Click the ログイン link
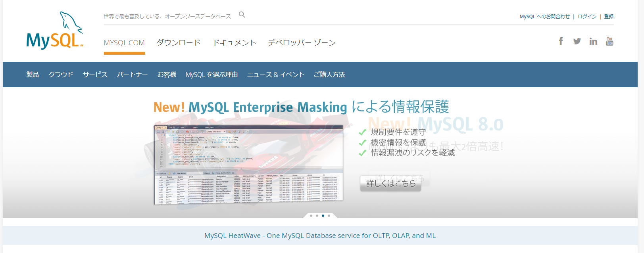The width and height of the screenshot is (644, 253). pos(587,17)
